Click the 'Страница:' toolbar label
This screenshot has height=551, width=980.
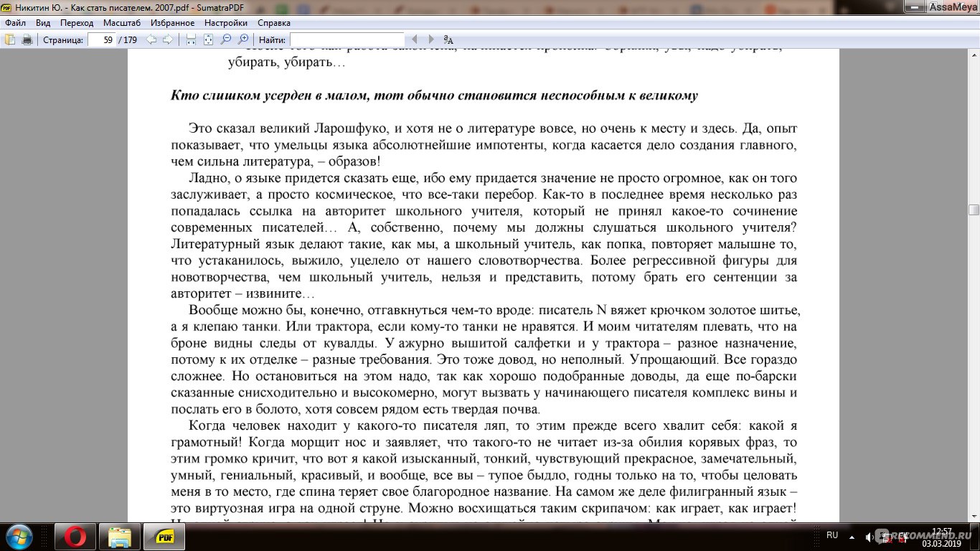point(63,40)
